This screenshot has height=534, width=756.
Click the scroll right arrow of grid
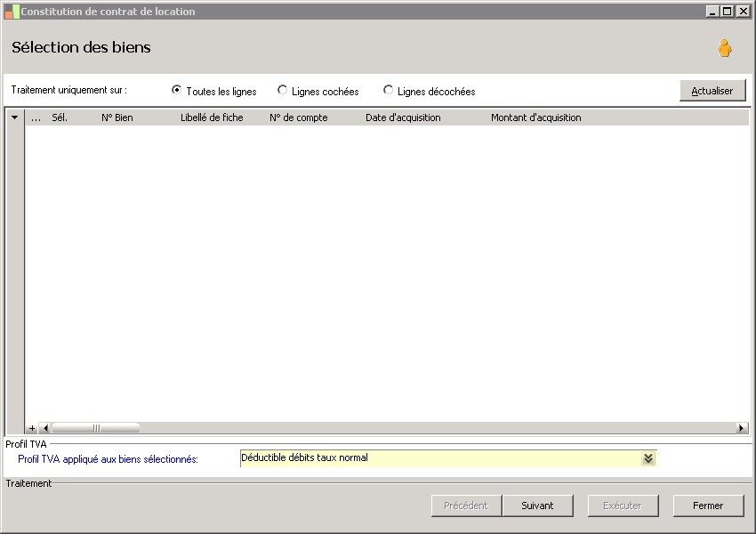click(742, 428)
